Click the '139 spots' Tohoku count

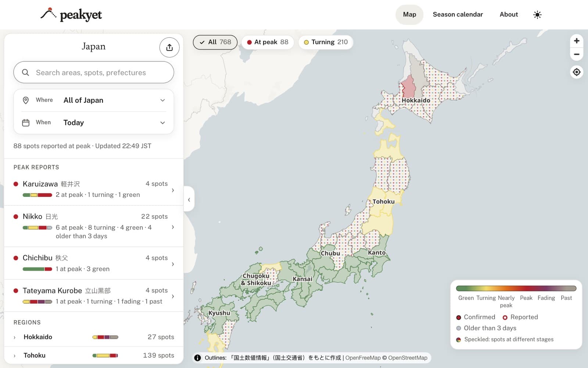coord(158,355)
